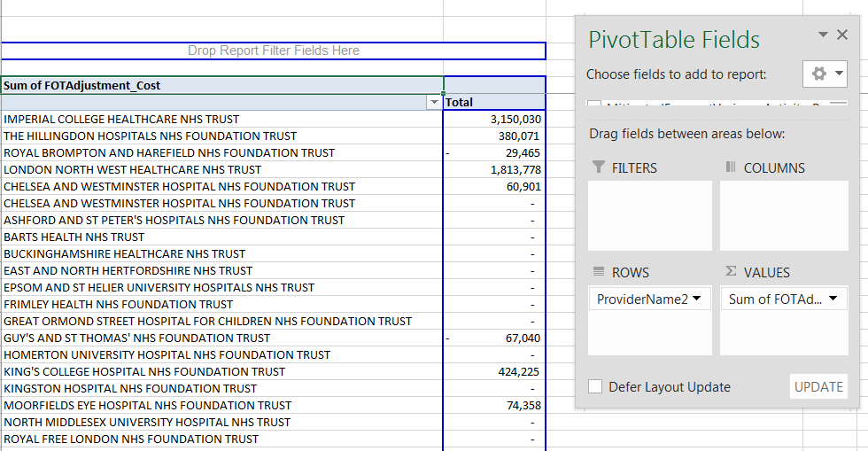Select the Total column header cell

(x=494, y=102)
